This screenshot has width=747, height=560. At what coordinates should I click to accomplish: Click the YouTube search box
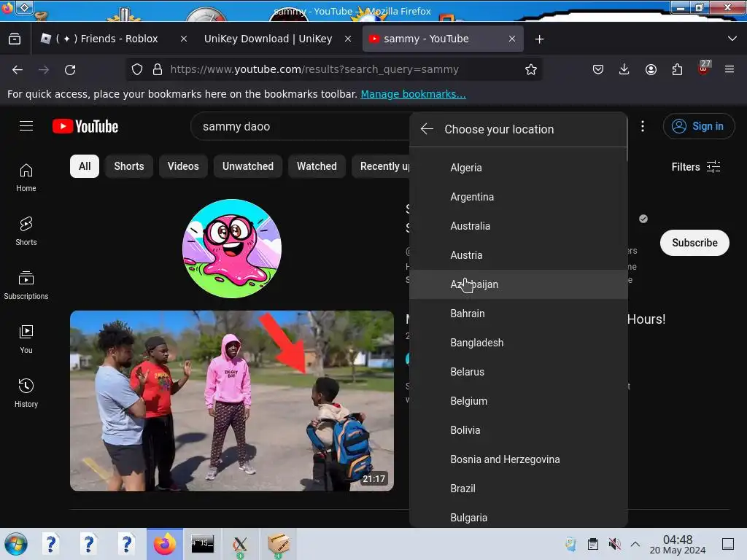300,126
